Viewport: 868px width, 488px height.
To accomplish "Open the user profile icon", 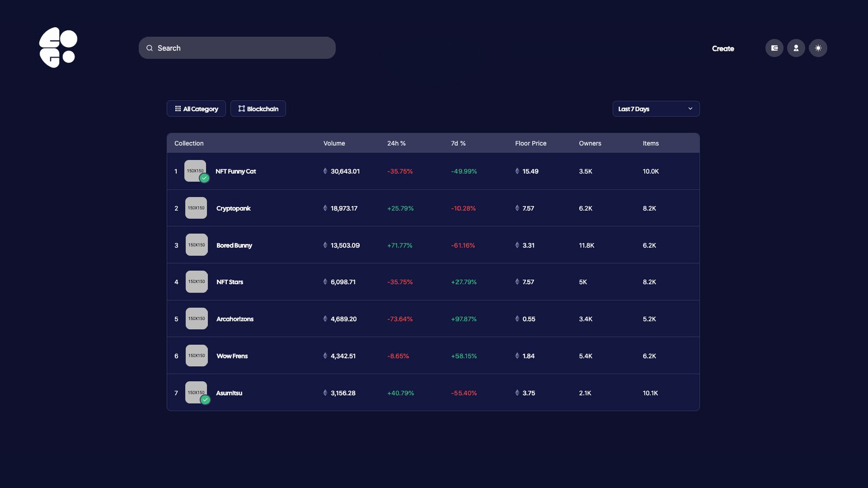I will 796,48.
